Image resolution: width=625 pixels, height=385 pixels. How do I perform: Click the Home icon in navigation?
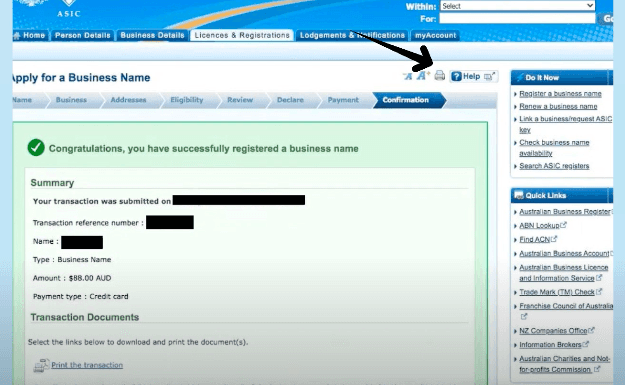[17, 35]
